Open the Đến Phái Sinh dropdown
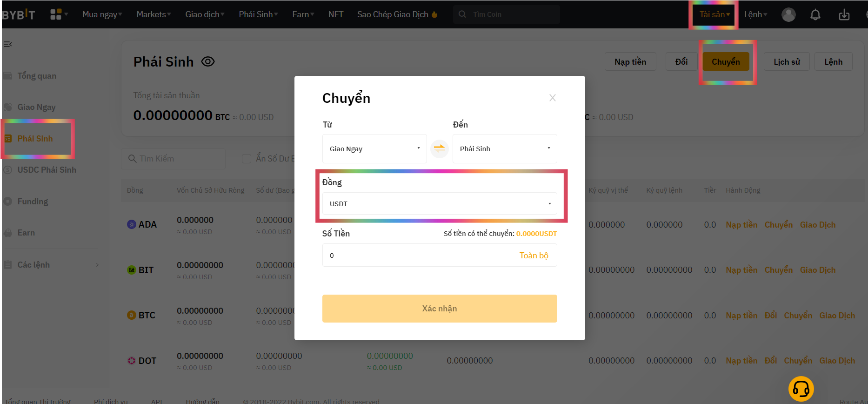 pyautogui.click(x=505, y=148)
